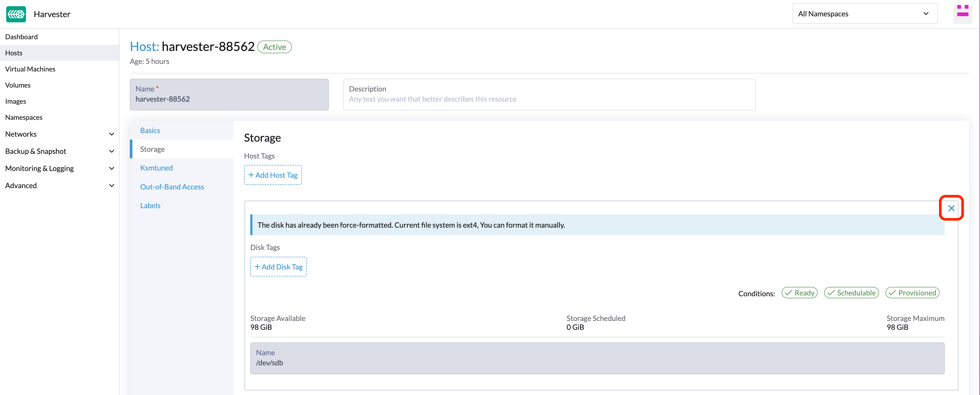The height and width of the screenshot is (395, 980).
Task: Click Add Host Tag button
Action: pos(273,175)
